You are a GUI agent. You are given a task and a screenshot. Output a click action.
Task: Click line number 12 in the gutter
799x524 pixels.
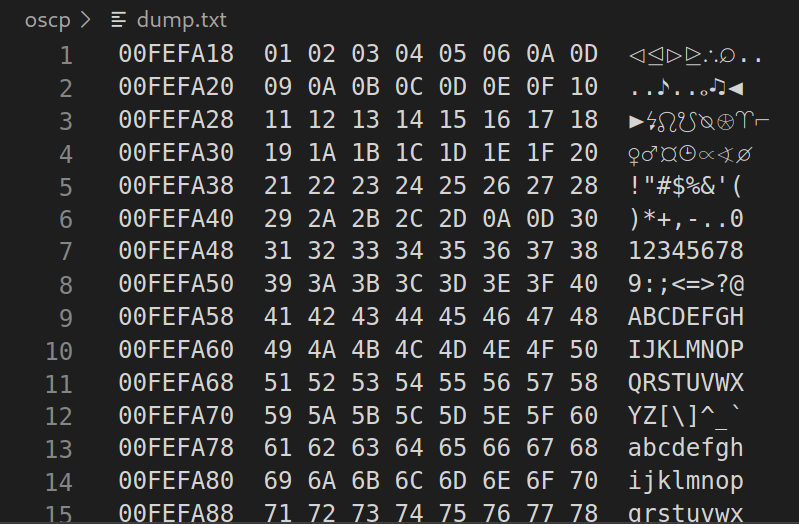60,417
